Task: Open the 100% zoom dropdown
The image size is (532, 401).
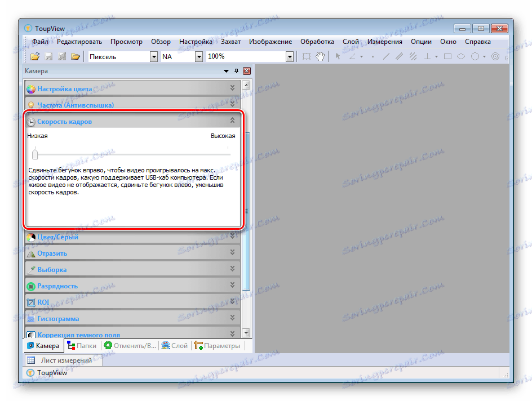Action: [290, 57]
